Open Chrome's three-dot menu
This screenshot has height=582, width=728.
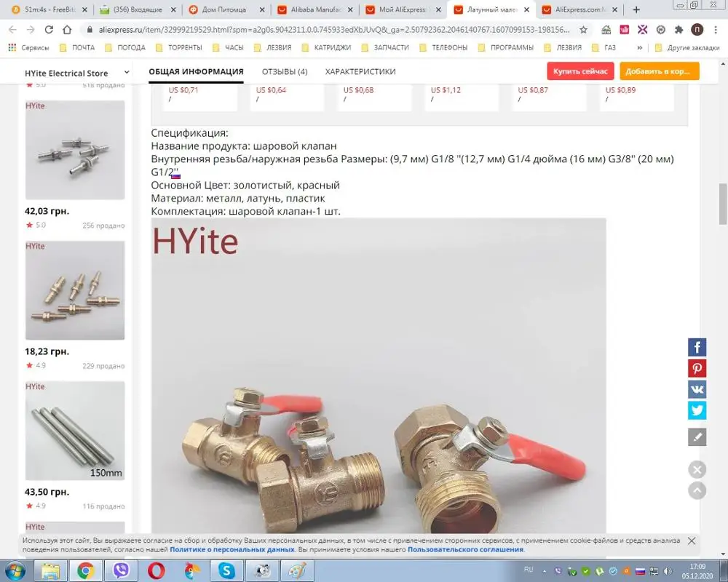715,30
